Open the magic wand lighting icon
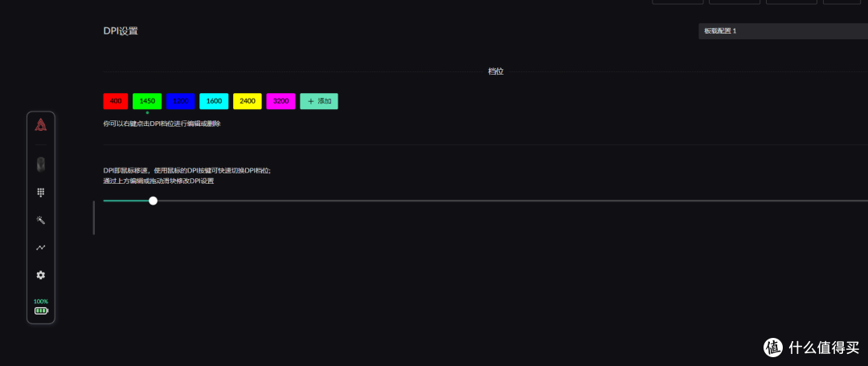Viewport: 868px width, 366px height. tap(40, 220)
